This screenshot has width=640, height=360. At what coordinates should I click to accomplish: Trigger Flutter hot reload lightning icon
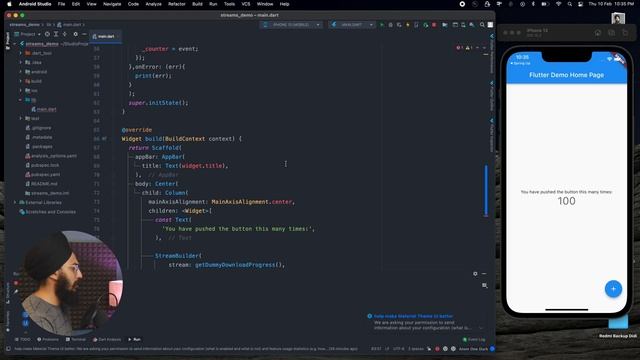point(407,25)
